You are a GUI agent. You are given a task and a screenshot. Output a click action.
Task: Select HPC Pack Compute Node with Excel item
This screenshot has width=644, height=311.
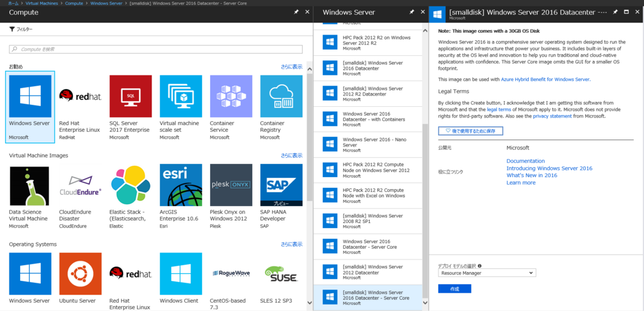point(368,195)
